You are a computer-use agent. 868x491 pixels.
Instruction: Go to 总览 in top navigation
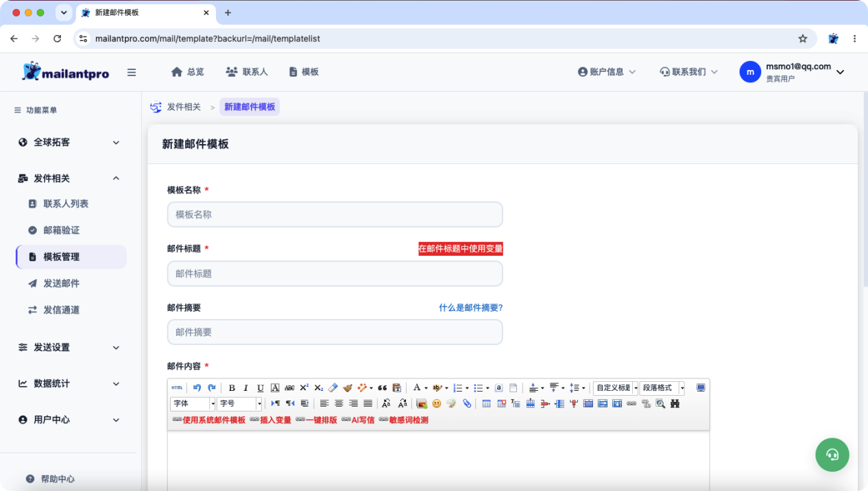click(187, 71)
